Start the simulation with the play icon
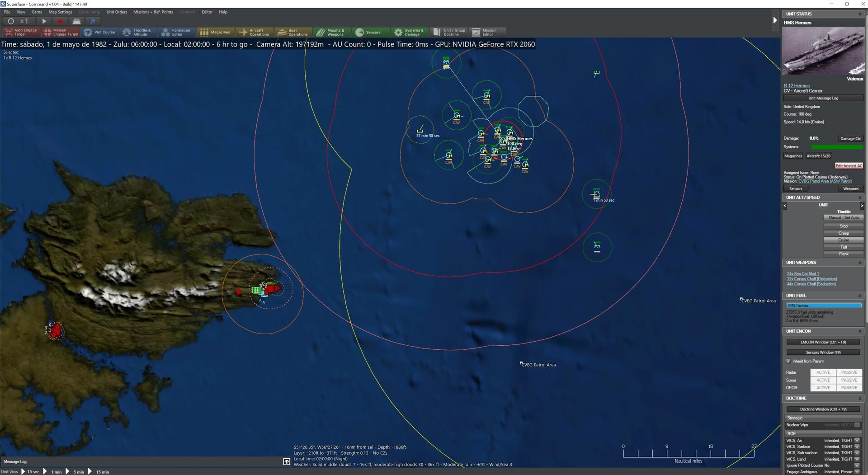 pyautogui.click(x=43, y=21)
